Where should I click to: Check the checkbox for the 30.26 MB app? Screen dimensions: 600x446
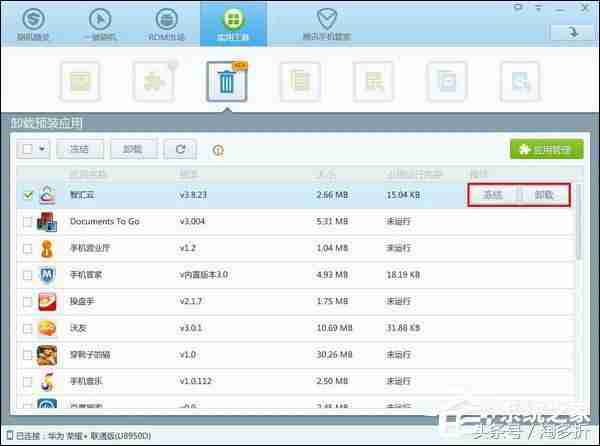[28, 355]
